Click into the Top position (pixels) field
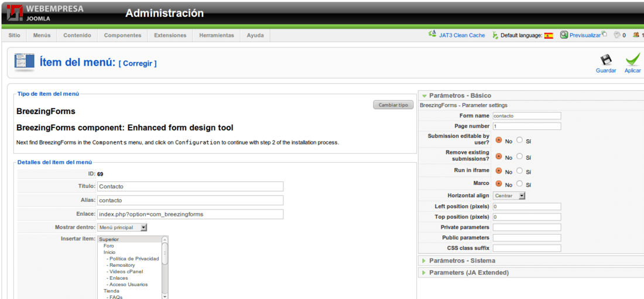 [x=526, y=216]
